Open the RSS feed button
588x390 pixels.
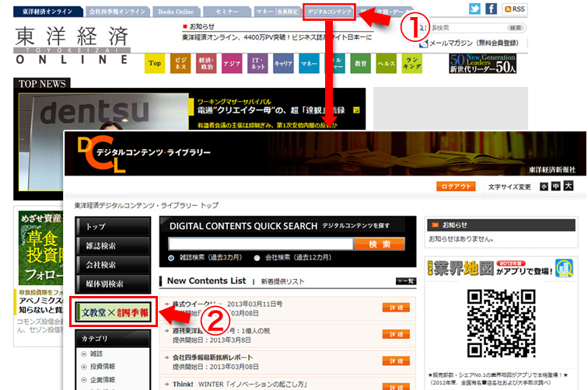click(515, 9)
